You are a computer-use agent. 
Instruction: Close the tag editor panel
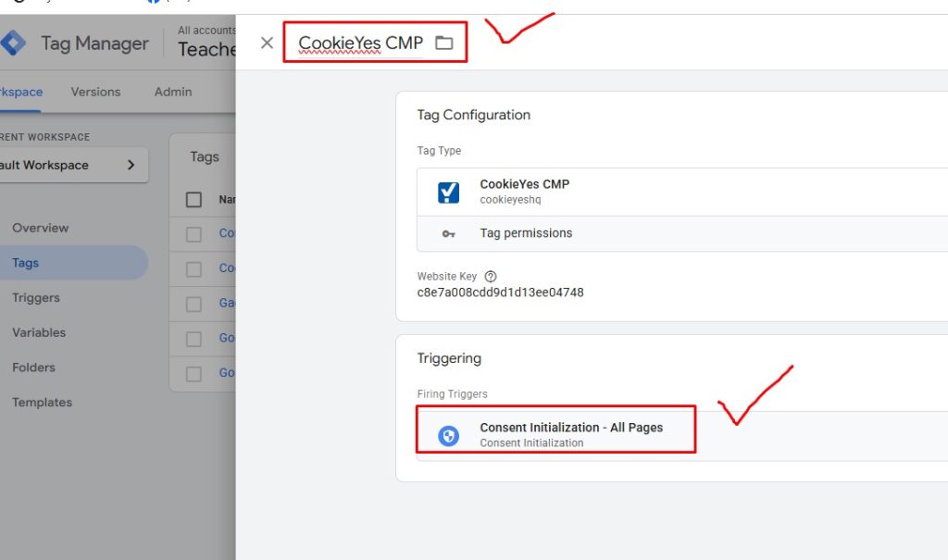(x=267, y=43)
